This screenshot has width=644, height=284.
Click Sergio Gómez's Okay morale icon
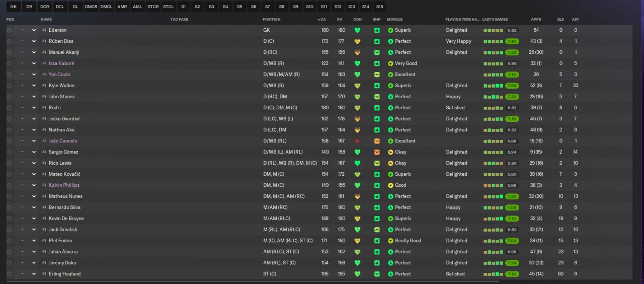point(390,152)
